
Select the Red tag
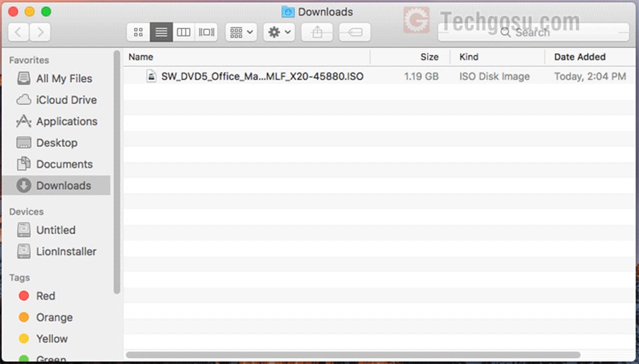[x=37, y=296]
